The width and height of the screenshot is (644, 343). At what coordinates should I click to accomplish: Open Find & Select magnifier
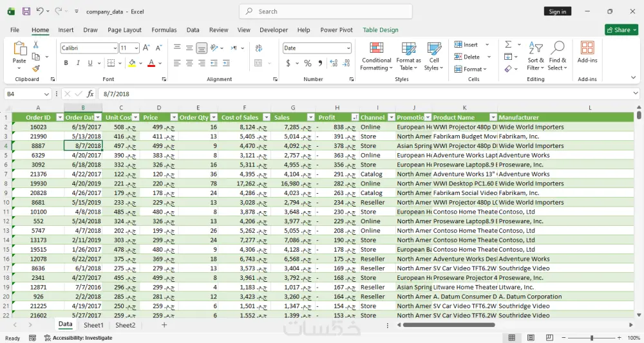coord(557,56)
